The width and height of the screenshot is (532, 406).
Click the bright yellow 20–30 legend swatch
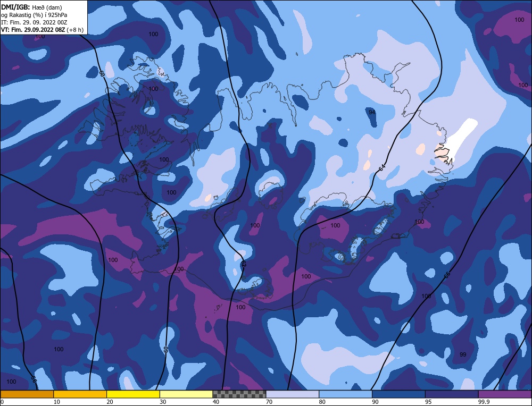133,394
